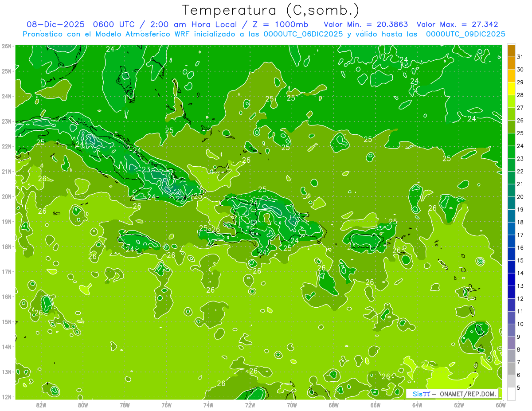Click the 82W longitude axis label

point(41,405)
